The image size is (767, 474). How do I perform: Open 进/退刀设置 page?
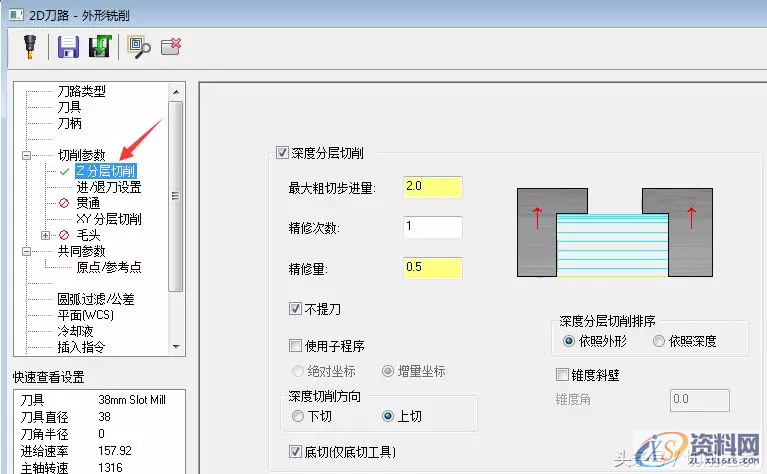click(109, 187)
